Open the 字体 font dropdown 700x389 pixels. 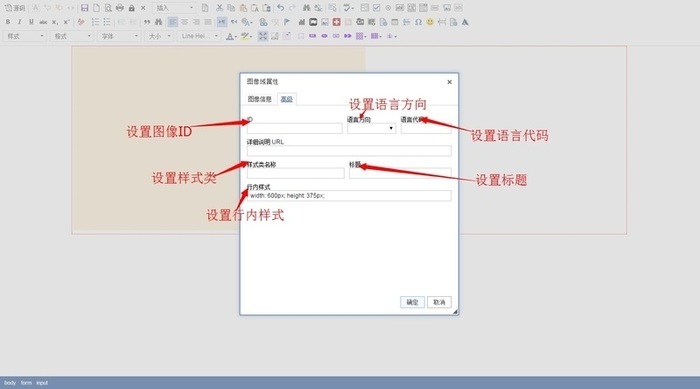[x=118, y=36]
